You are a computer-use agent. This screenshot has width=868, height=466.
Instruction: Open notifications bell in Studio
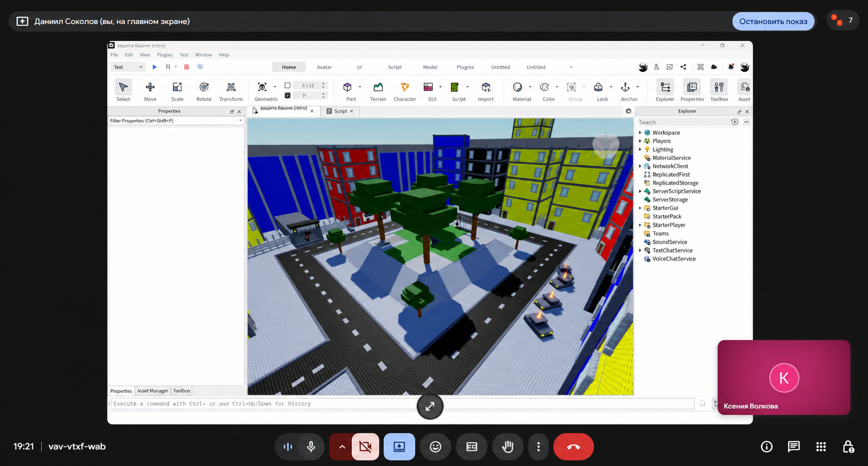click(x=731, y=67)
